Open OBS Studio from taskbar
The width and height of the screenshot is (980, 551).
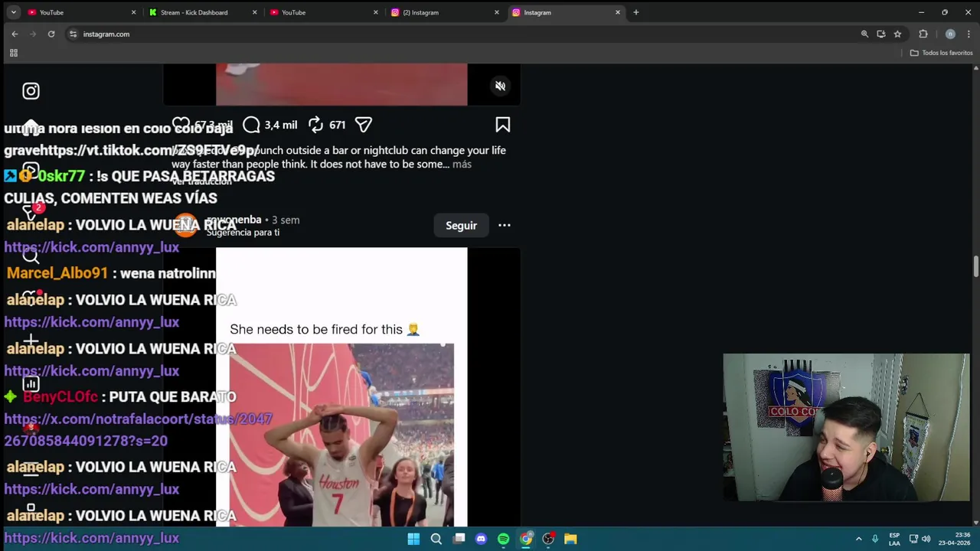coord(548,539)
